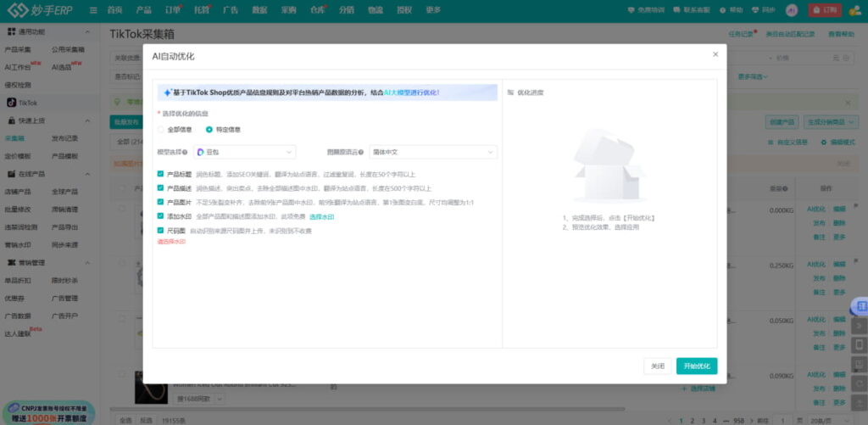Click the 同步 sync item in header

coord(764,10)
